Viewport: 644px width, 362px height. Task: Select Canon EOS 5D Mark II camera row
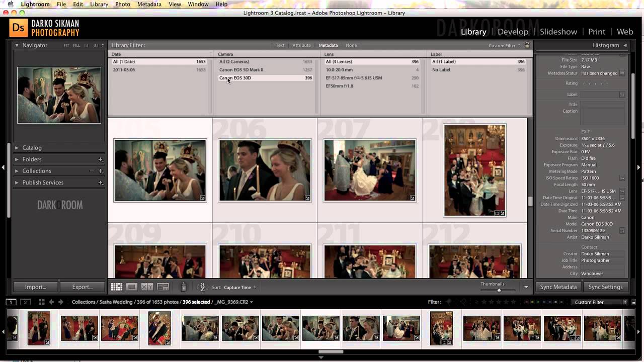(x=266, y=70)
